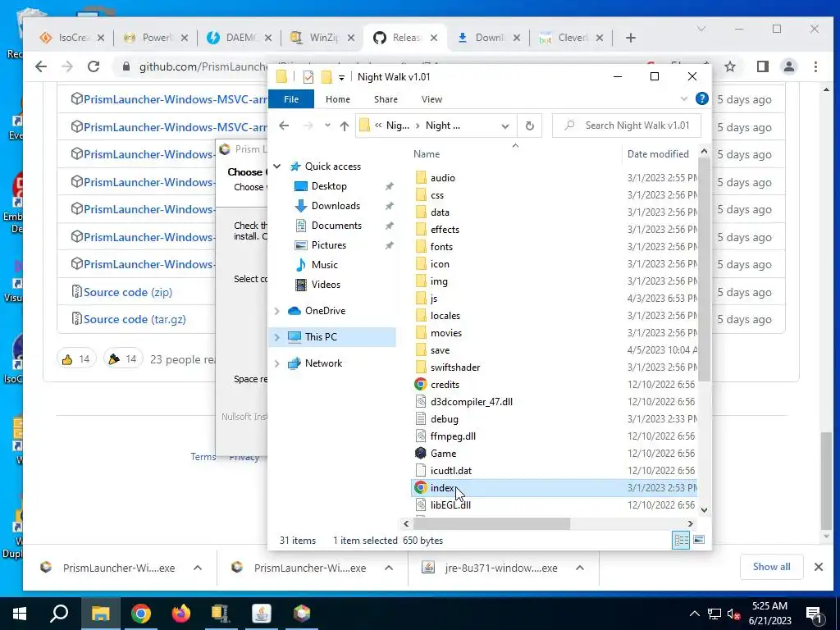Select Downloads in Quick access
The width and height of the screenshot is (840, 630).
click(336, 206)
